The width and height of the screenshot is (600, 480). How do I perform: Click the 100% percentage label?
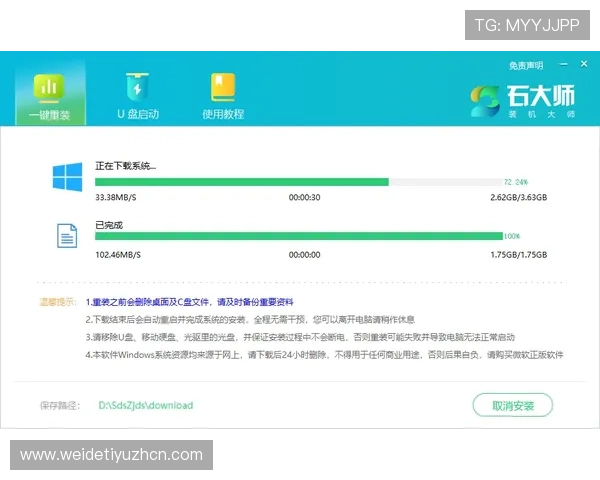512,236
